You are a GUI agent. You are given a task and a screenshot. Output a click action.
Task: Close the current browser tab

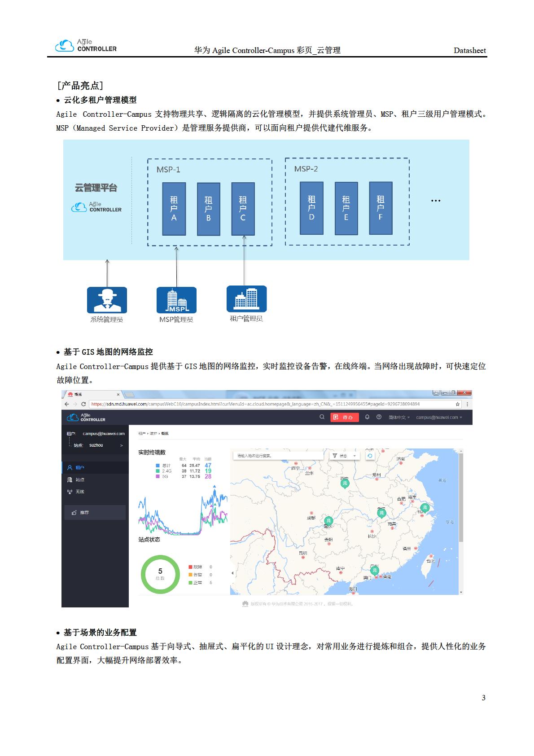[x=118, y=395]
